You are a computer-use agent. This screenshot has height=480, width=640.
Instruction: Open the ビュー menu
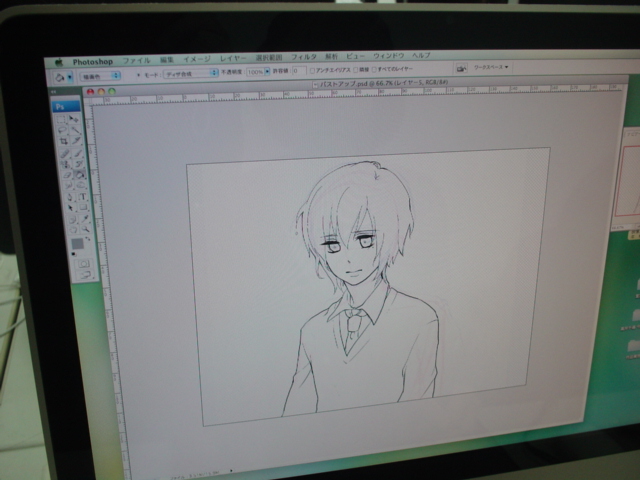click(x=355, y=56)
